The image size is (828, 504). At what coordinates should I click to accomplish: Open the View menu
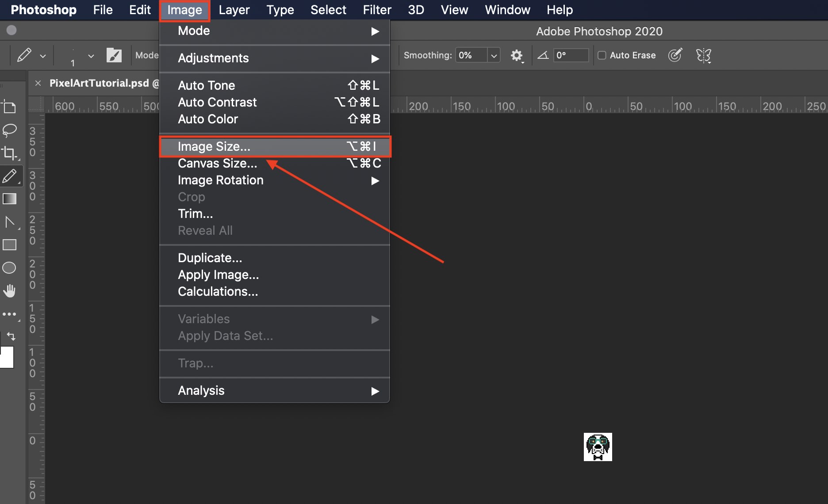pos(454,10)
